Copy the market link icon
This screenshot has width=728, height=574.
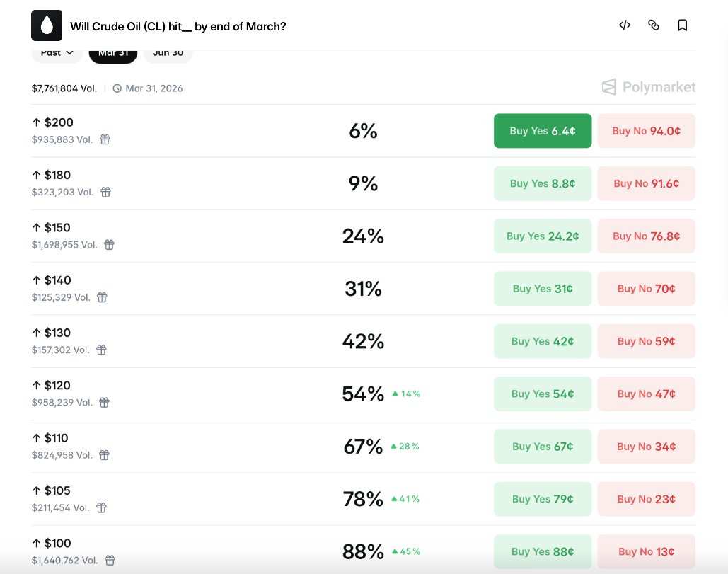[653, 25]
